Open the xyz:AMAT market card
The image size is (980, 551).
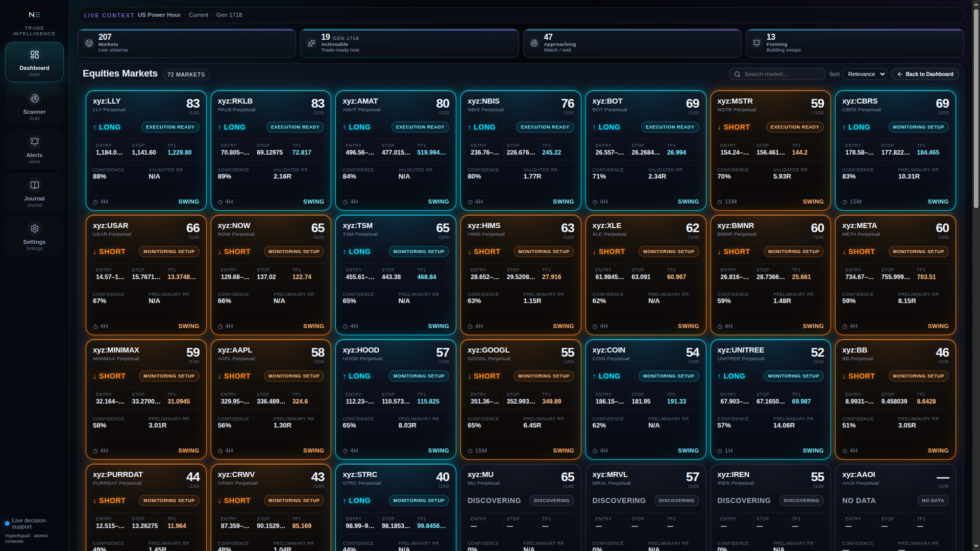pyautogui.click(x=396, y=151)
